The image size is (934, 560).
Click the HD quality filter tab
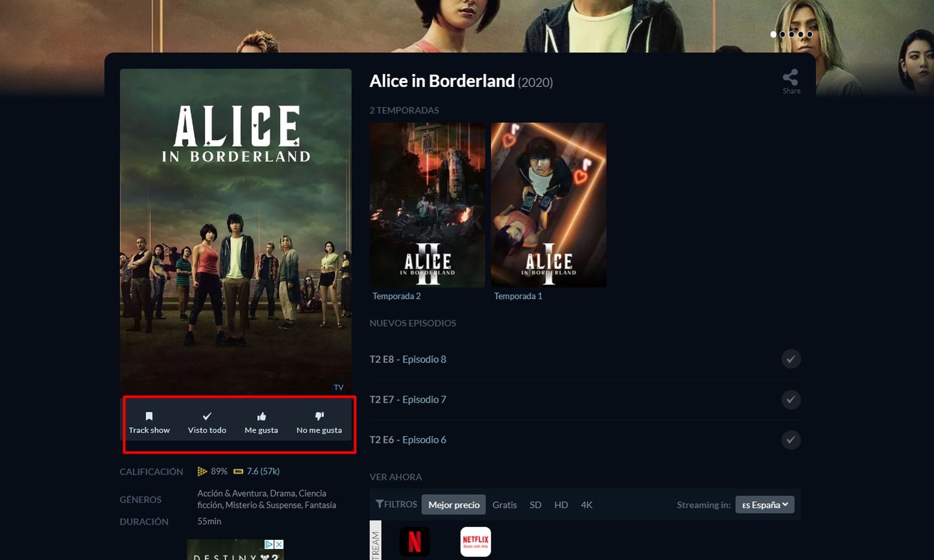pyautogui.click(x=560, y=505)
